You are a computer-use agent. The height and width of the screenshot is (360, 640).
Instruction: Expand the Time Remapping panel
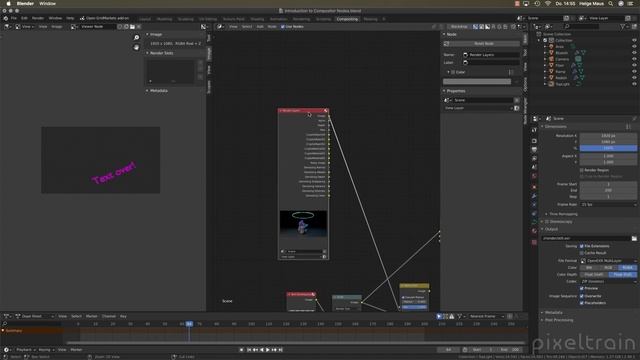click(x=562, y=214)
